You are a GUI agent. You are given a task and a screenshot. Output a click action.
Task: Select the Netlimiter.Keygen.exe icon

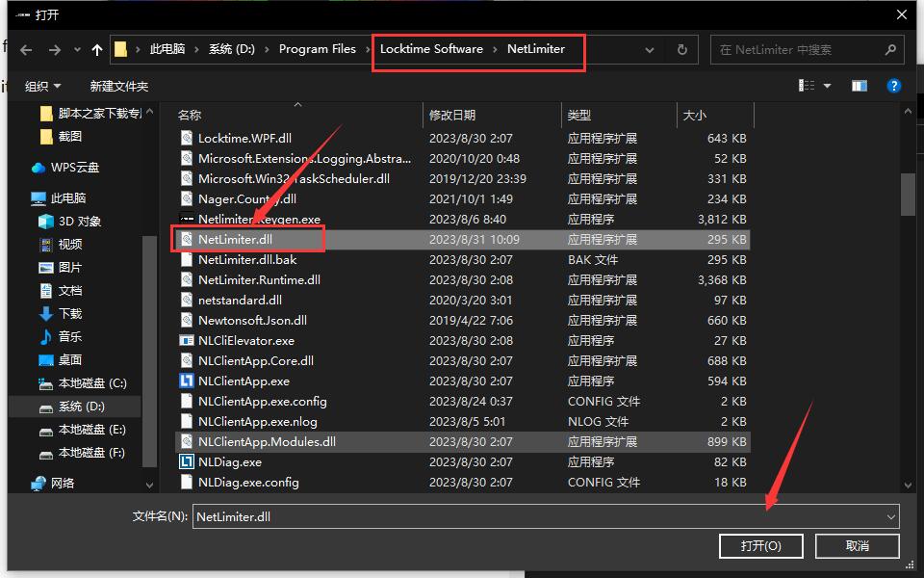click(186, 219)
